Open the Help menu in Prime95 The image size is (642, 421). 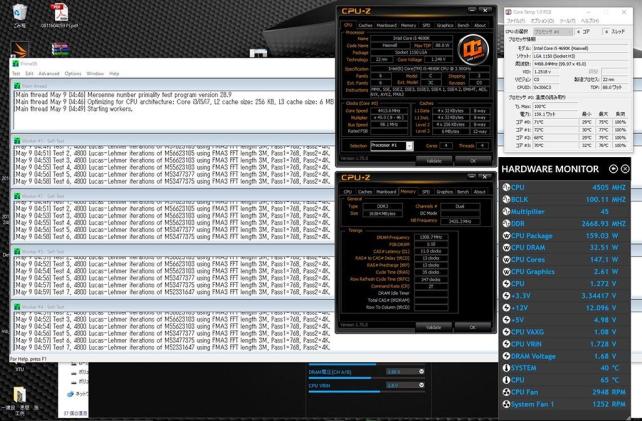(114, 74)
